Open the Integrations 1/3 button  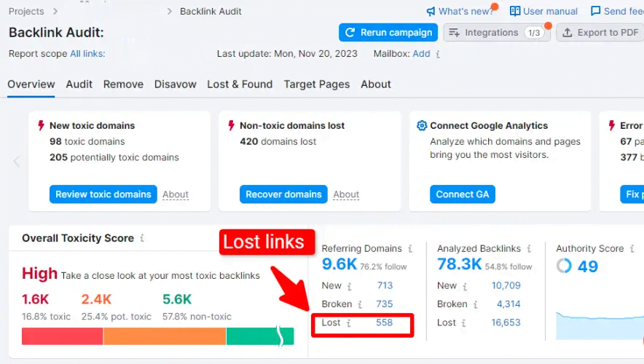497,33
